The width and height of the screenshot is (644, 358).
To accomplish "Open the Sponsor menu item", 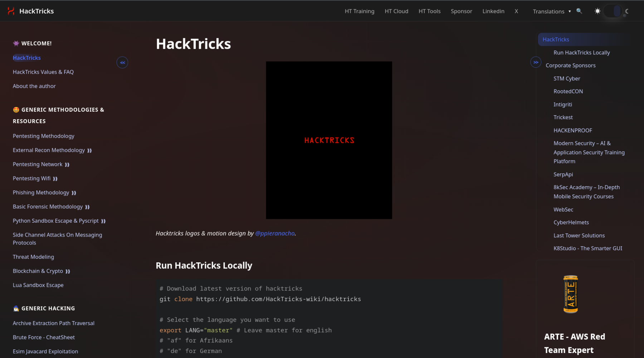I will coord(461,11).
